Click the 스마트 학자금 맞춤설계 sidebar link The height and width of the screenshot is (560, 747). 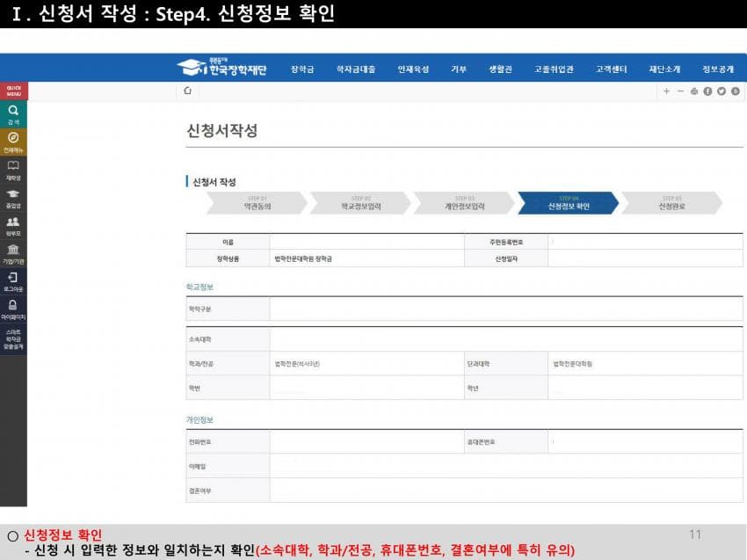[x=13, y=338]
